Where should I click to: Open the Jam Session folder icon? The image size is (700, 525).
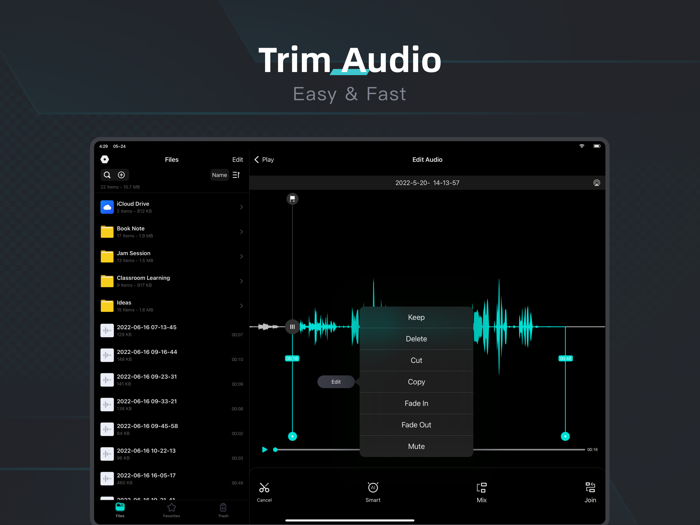(107, 256)
